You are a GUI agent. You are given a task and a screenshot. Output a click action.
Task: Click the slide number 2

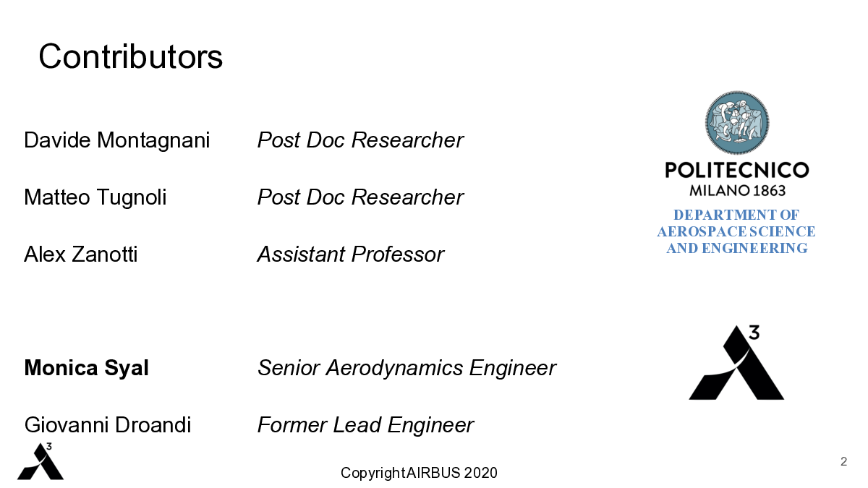click(843, 461)
